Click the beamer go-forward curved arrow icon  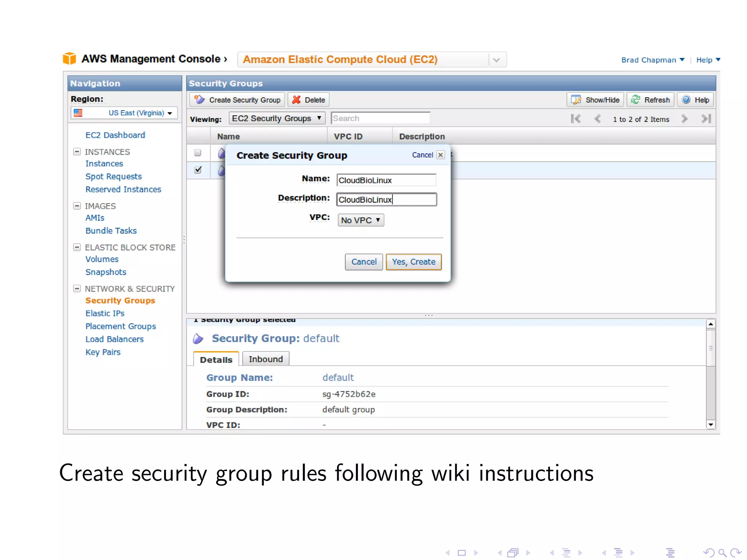pyautogui.click(x=736, y=553)
